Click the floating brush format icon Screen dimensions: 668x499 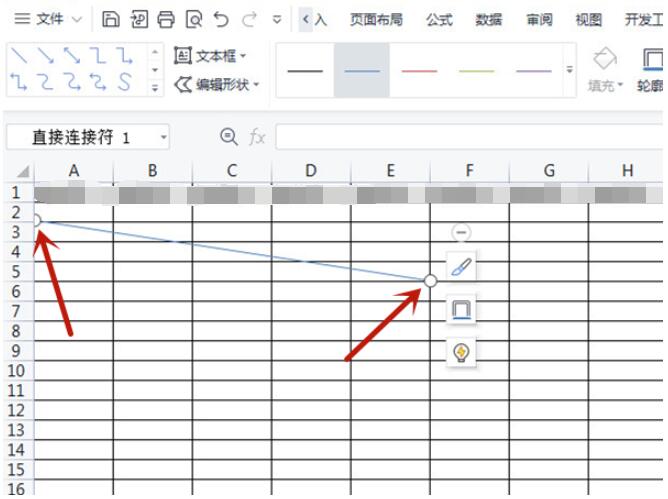(461, 268)
